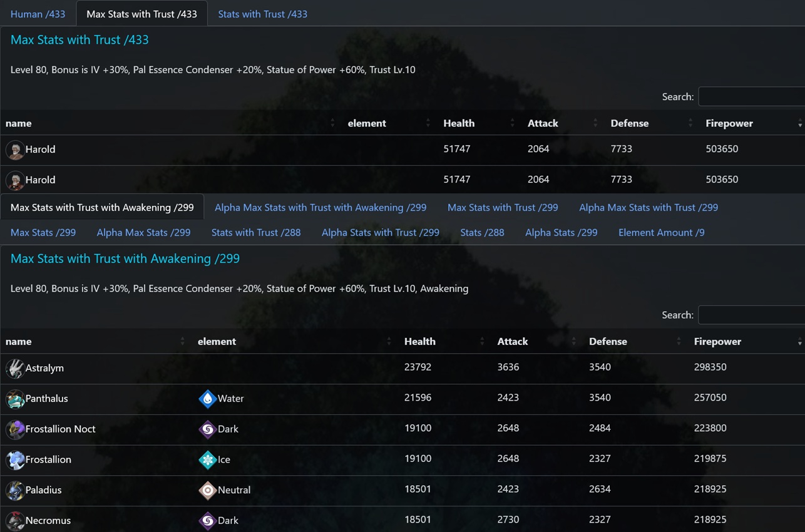
Task: Sort the human table by Firepower column
Action: point(752,123)
